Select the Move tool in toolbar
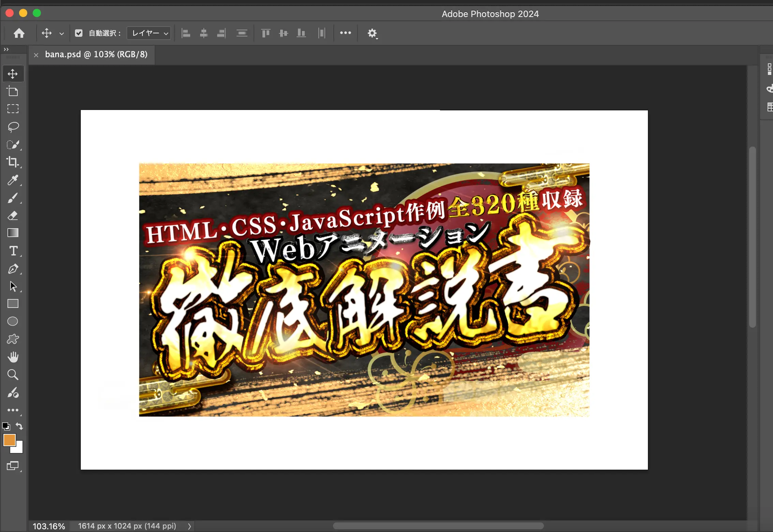Viewport: 773px width, 532px height. 13,74
